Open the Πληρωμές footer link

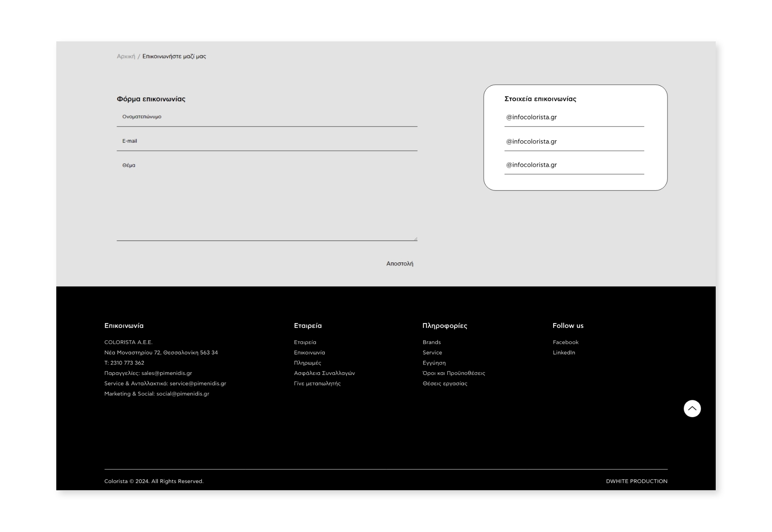point(307,363)
